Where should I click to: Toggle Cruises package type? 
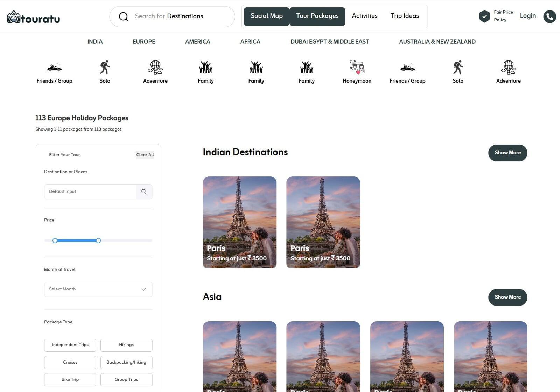70,363
